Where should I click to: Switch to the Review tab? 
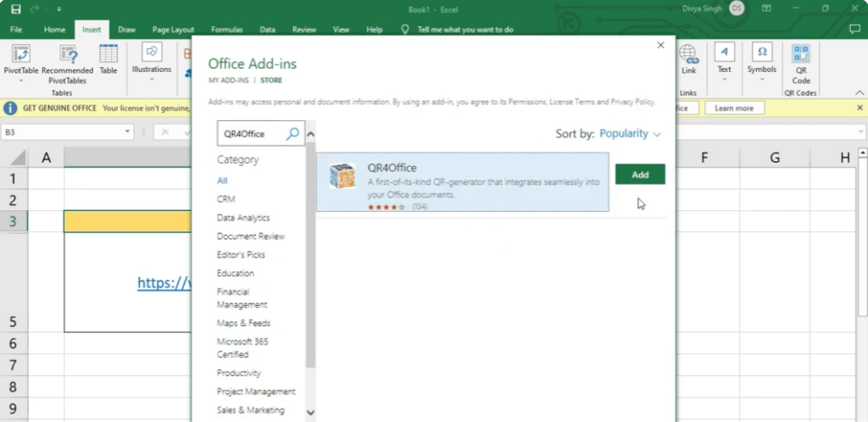304,30
